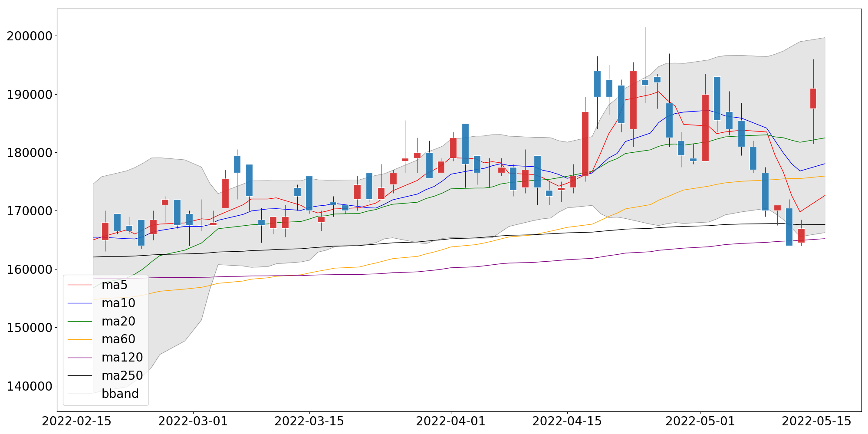Click the 2022-04-01 x-axis date label
Viewport: 868px width, 434px height.
[x=451, y=421]
